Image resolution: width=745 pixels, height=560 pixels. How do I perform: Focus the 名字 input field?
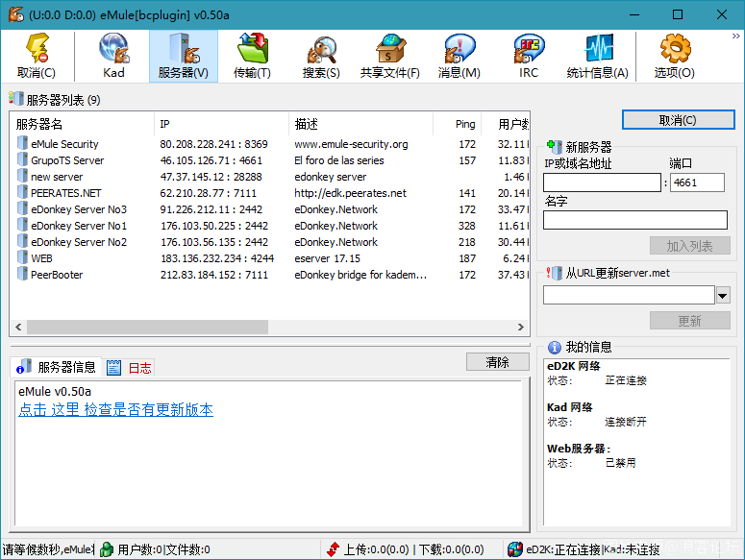click(635, 220)
